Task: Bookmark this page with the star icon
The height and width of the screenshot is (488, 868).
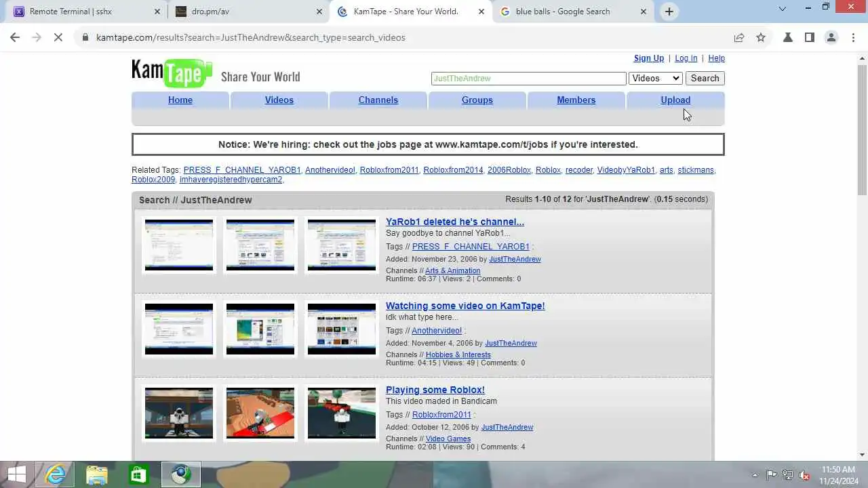Action: (x=761, y=37)
